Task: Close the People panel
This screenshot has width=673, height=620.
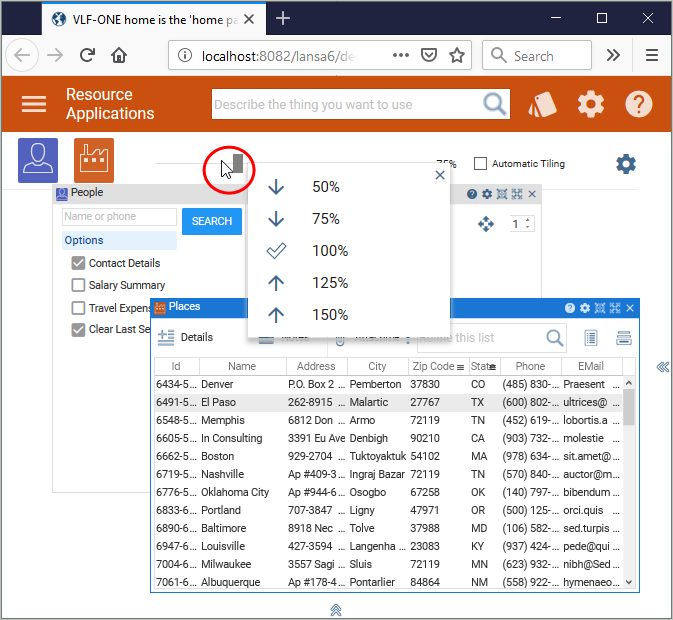Action: 532,194
